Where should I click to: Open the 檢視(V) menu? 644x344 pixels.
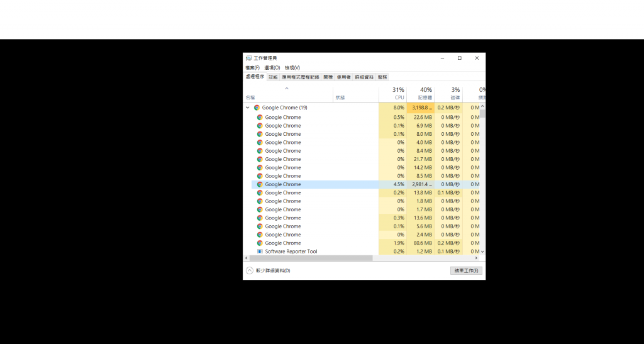292,68
